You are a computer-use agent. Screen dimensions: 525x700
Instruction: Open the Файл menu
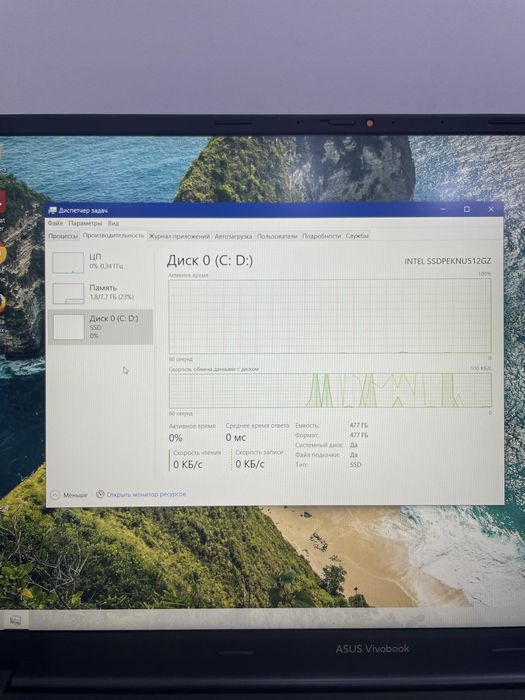click(55, 223)
